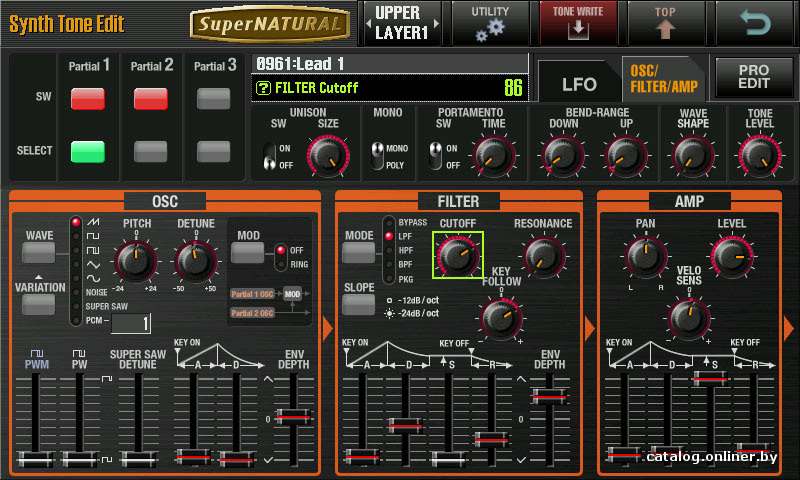Click the Wave Shape knob
Viewport: 800px width, 480px height.
tap(693, 156)
